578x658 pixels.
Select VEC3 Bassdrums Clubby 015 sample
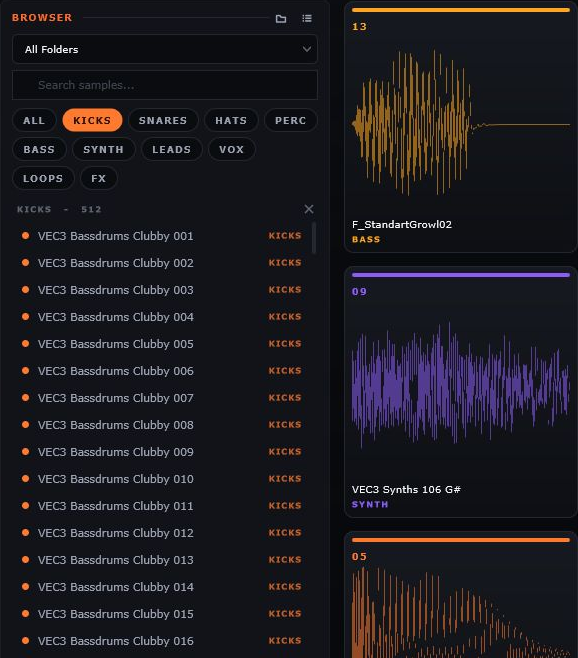162,614
